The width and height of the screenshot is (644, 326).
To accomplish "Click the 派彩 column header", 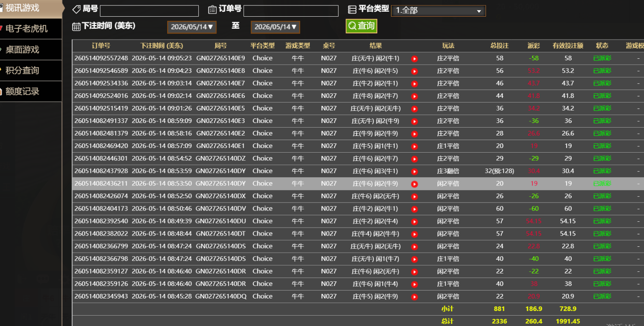I will click(534, 46).
